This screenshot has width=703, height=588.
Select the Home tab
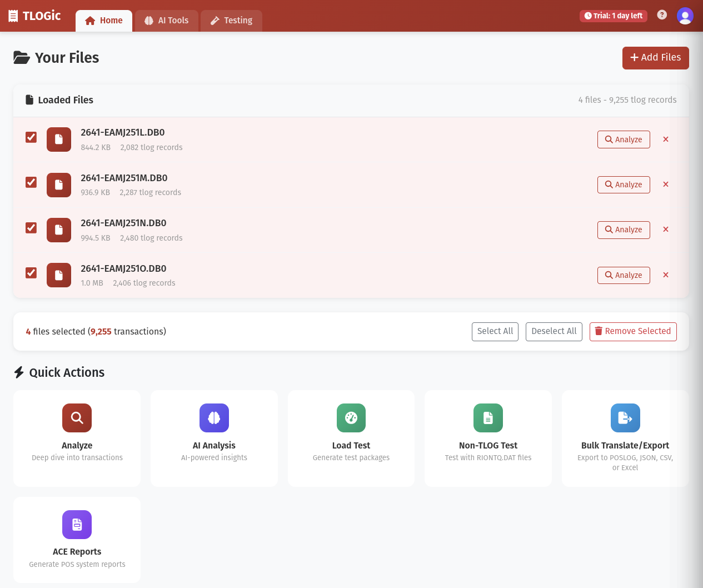click(x=103, y=20)
